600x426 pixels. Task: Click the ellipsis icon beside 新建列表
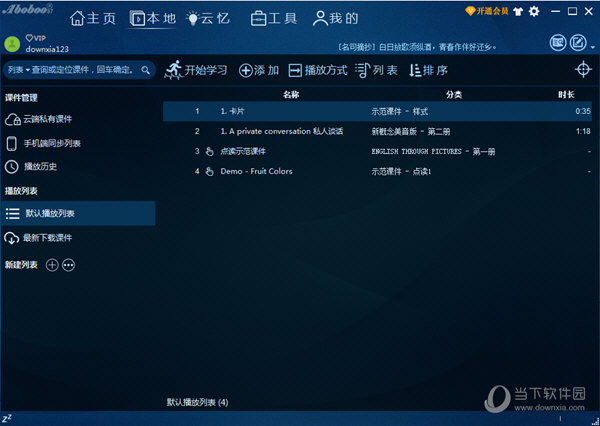(x=68, y=265)
